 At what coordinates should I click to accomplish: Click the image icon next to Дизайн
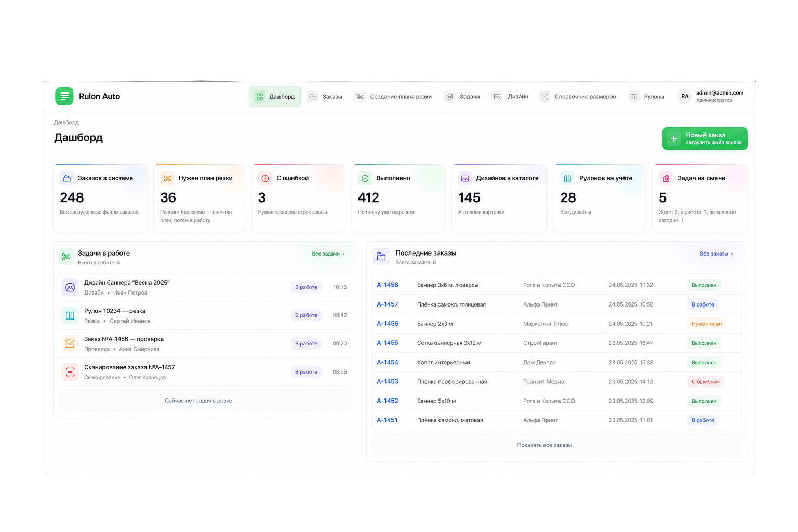point(497,97)
